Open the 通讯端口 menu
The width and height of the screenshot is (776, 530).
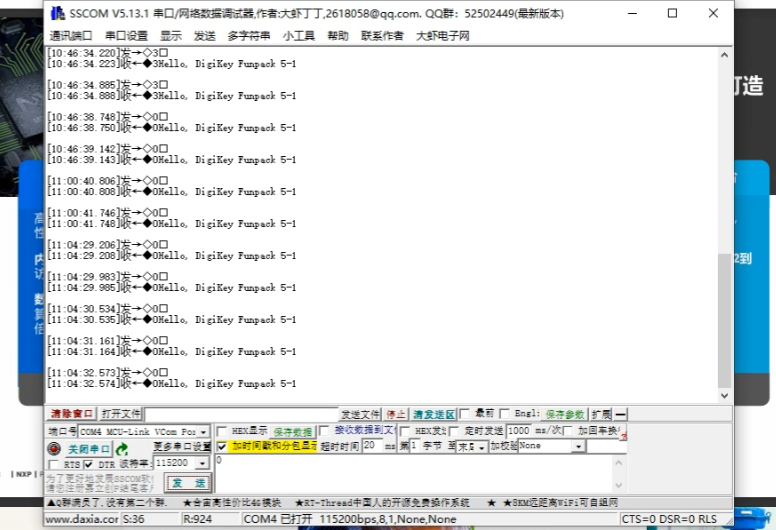71,36
